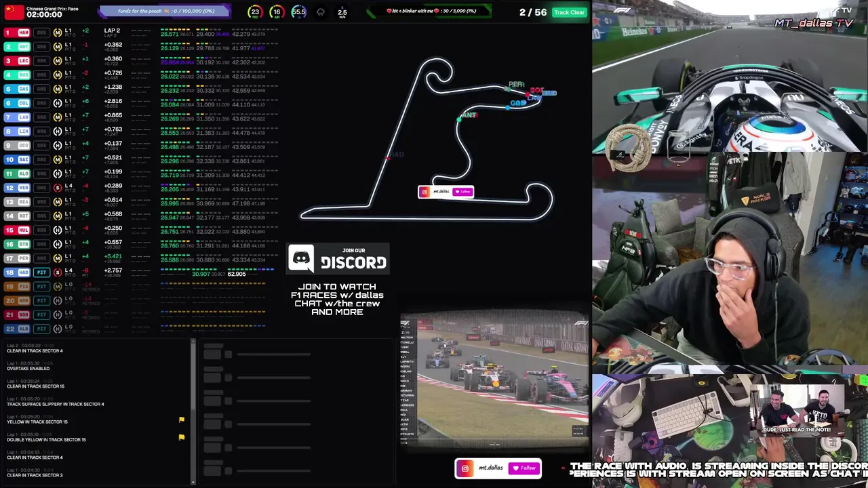Select the position 5 GAS driver tag
This screenshot has height=488, width=868.
17,89
